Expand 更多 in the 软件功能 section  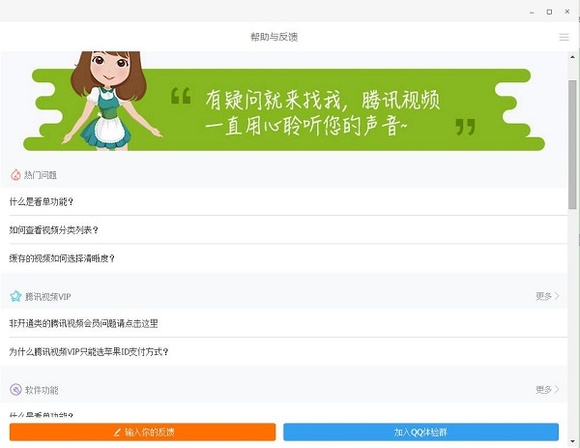coord(547,390)
